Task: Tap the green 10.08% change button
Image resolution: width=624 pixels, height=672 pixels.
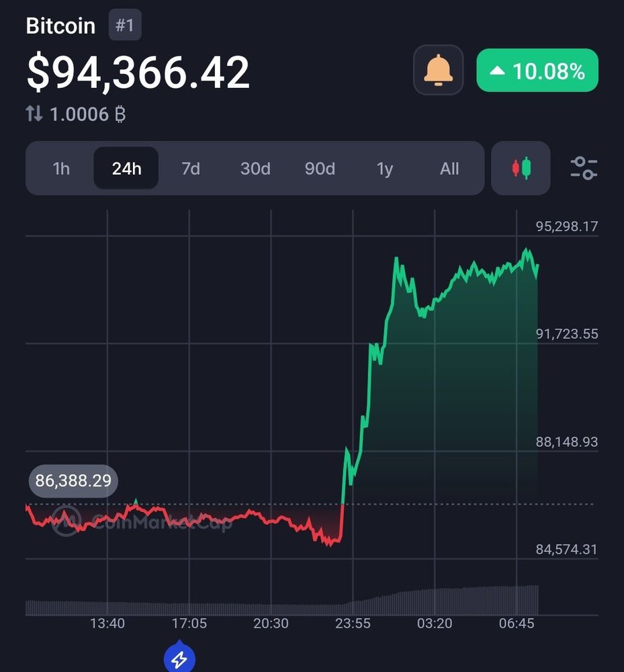Action: click(537, 71)
